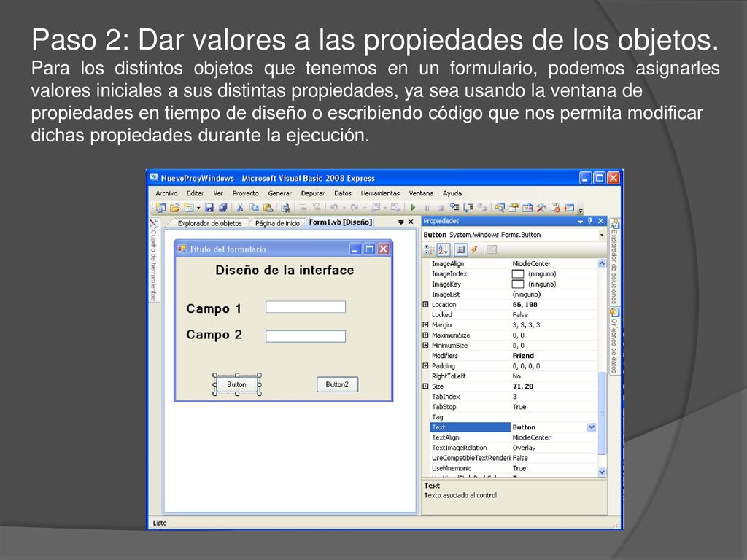Click the Copy toolbar icon

coord(254,208)
